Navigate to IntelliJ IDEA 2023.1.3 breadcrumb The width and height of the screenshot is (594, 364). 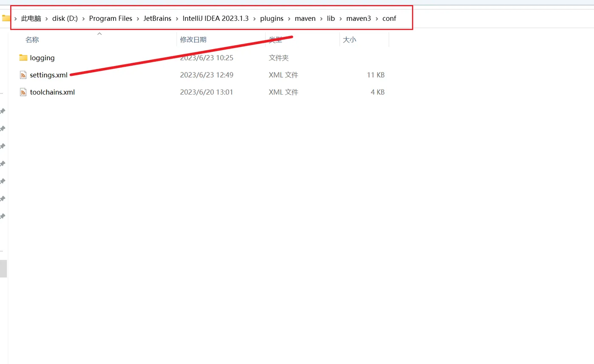pos(216,19)
